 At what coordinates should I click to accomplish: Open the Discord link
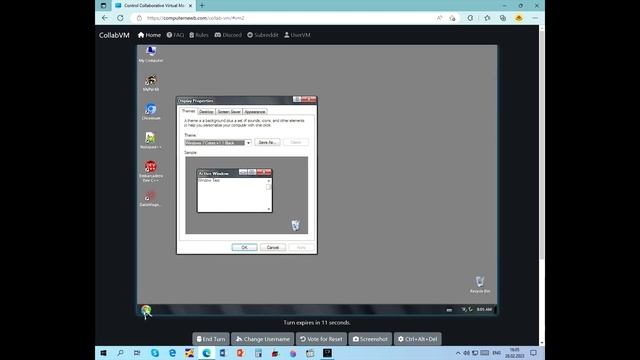click(228, 35)
